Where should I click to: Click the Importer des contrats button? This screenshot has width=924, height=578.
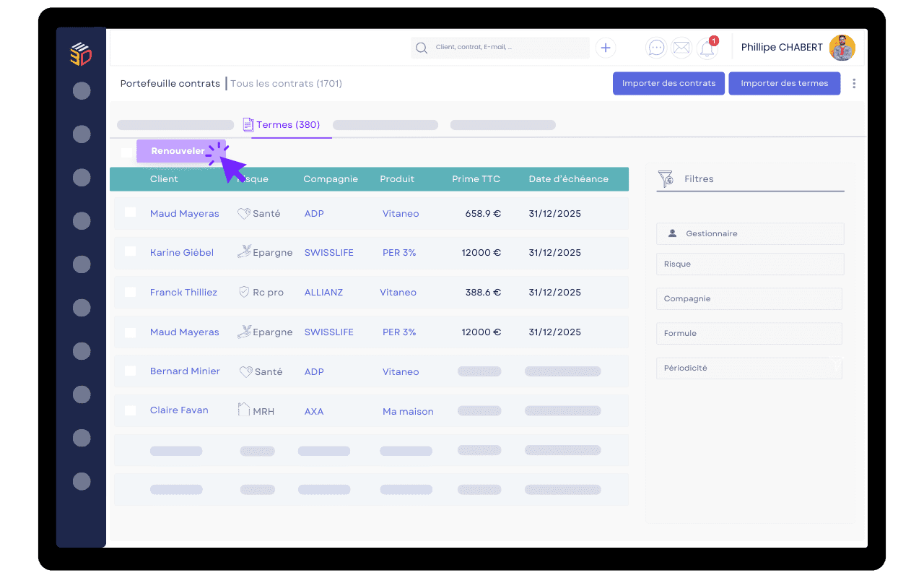[x=668, y=83]
